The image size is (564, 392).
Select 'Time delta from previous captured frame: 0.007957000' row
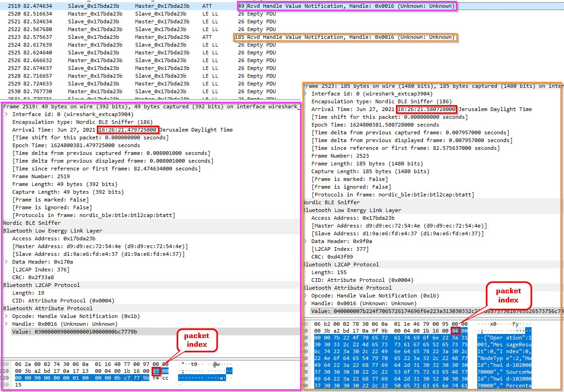pyautogui.click(x=411, y=132)
